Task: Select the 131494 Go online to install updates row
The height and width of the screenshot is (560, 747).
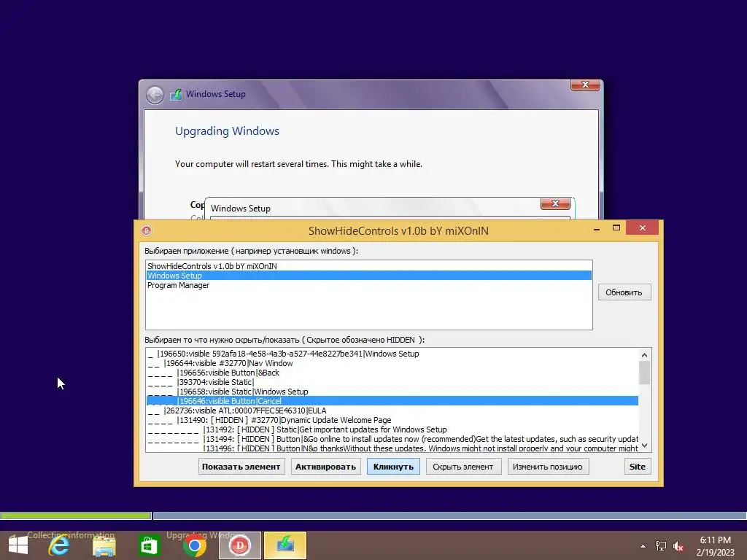Action: 392,439
